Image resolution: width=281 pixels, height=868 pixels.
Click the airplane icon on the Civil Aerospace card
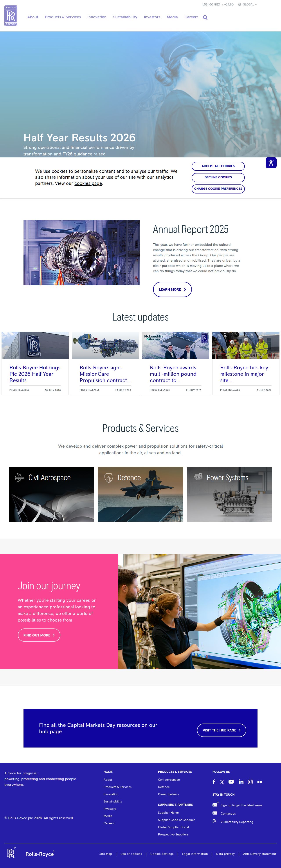point(20,478)
